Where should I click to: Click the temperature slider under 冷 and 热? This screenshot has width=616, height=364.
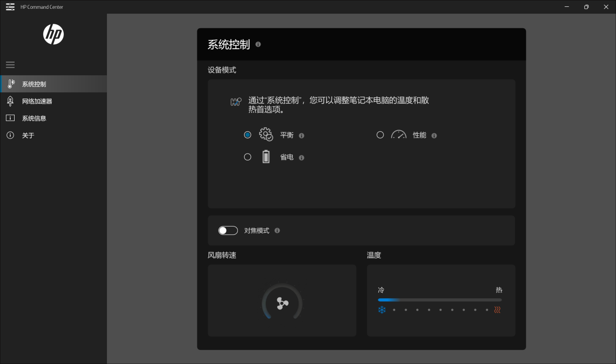[440, 300]
